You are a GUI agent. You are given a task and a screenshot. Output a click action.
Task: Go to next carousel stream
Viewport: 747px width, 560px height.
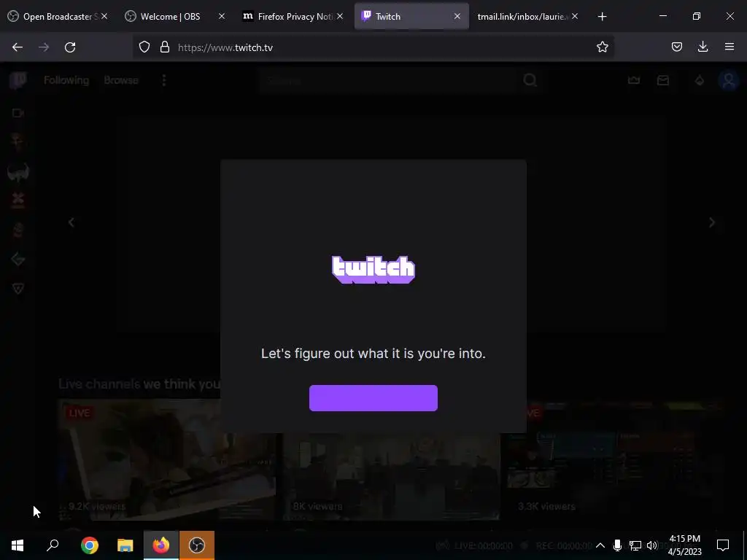tap(712, 222)
